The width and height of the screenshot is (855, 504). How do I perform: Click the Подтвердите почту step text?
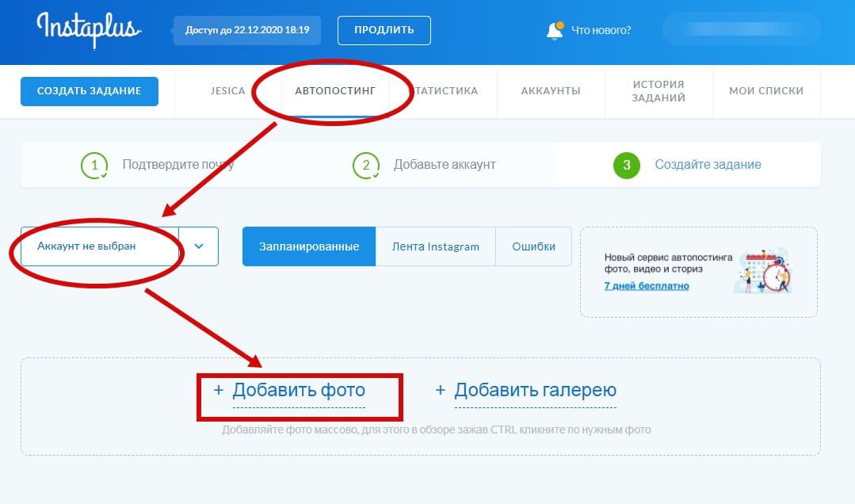tap(178, 165)
